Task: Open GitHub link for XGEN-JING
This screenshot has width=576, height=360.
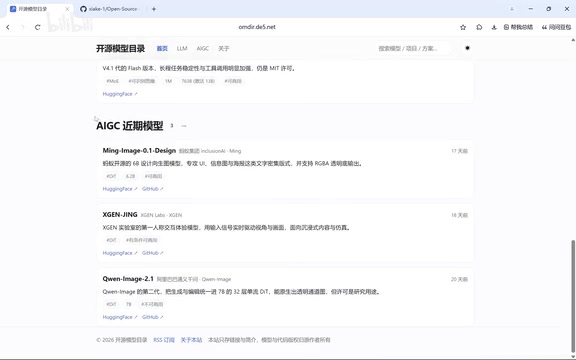Action: tap(152, 253)
